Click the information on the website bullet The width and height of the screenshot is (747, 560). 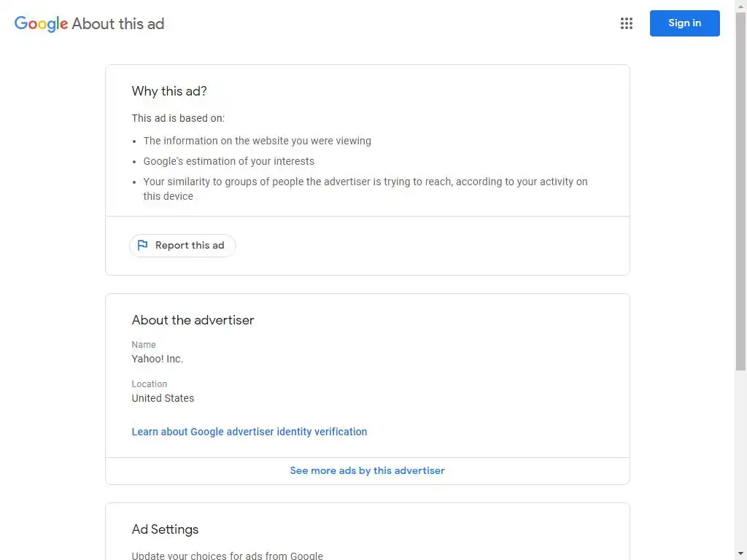point(257,141)
